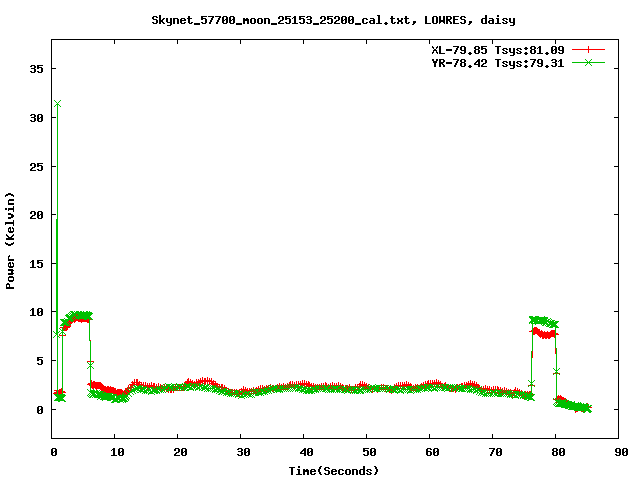Click the green plateau near 9 Kelvin at 78 seconds
This screenshot has height=480, width=640.
tap(542, 321)
